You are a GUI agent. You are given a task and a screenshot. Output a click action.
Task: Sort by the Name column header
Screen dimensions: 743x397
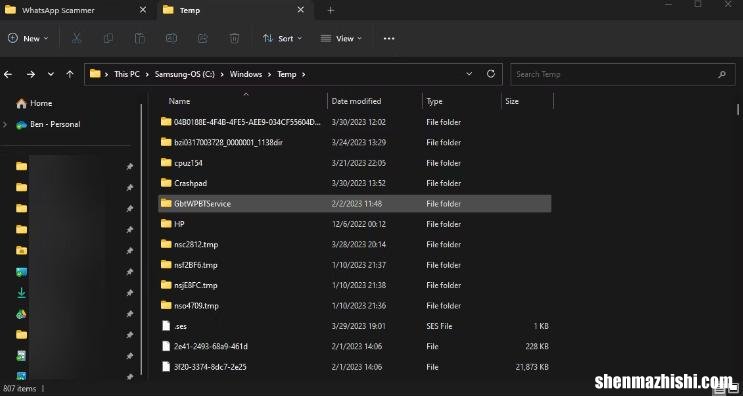coord(179,101)
